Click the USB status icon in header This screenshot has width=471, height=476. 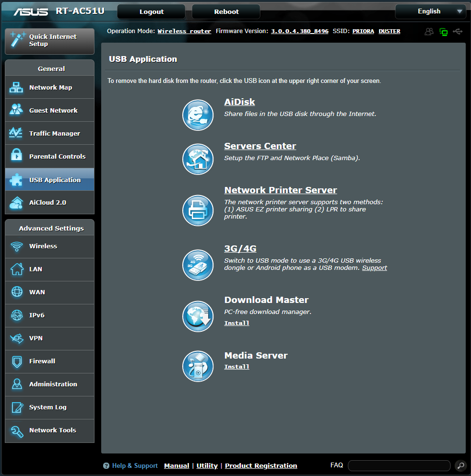click(x=458, y=31)
